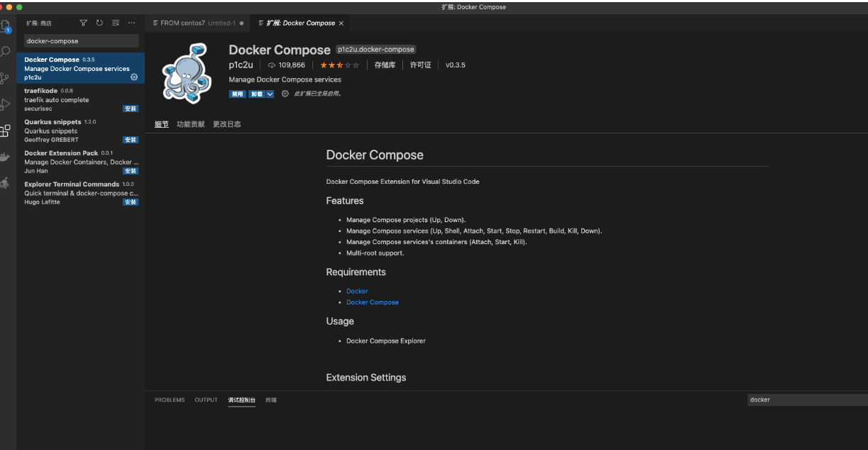
Task: Click the search box containing docker-compose
Action: (x=81, y=41)
